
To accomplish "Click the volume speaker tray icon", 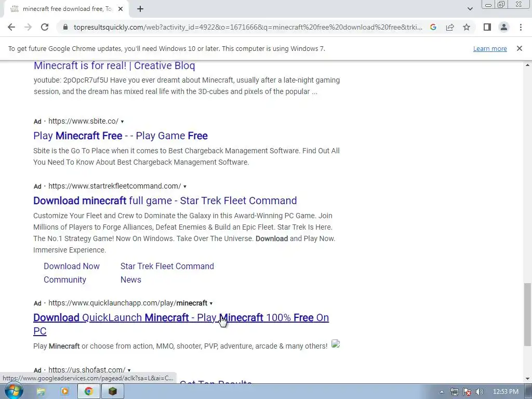I will [479, 392].
